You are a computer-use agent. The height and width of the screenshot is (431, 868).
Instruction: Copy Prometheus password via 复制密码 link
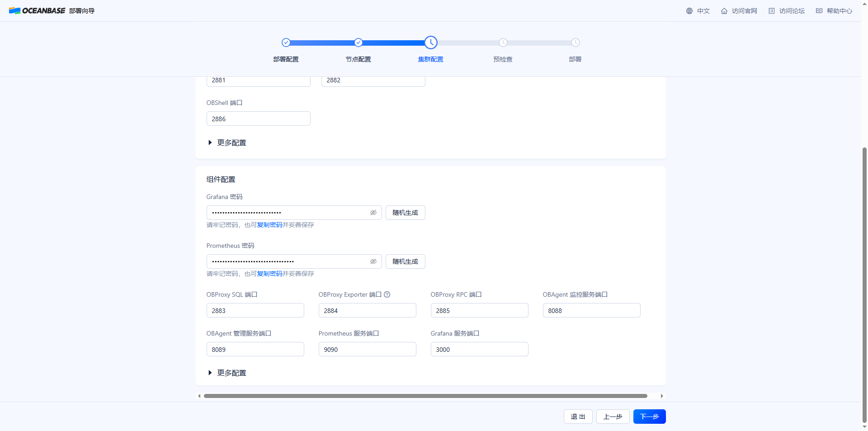pyautogui.click(x=269, y=274)
